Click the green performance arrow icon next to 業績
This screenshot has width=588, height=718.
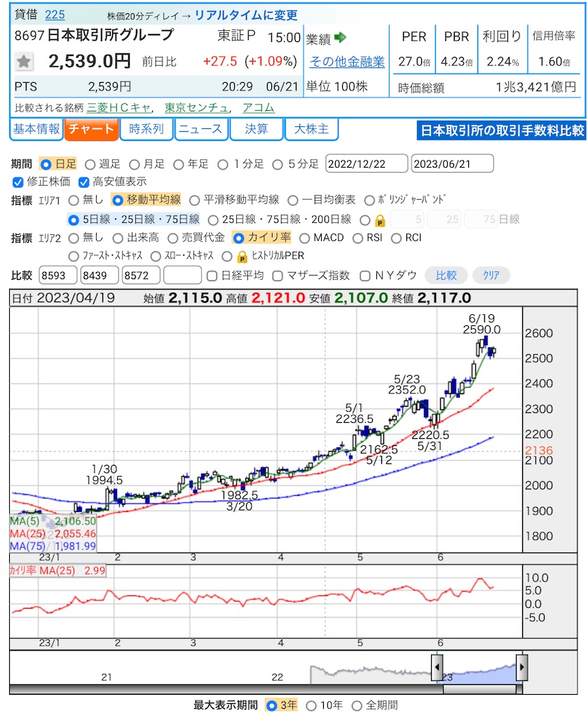pos(340,38)
